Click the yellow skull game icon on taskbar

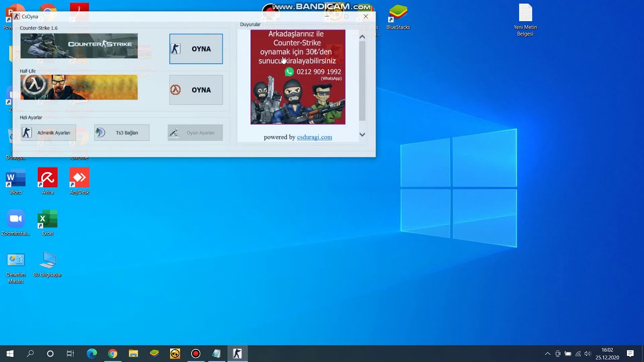click(x=175, y=354)
